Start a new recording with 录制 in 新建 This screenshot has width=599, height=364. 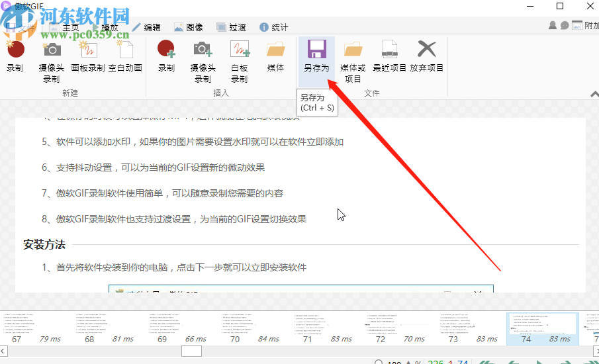(15, 56)
